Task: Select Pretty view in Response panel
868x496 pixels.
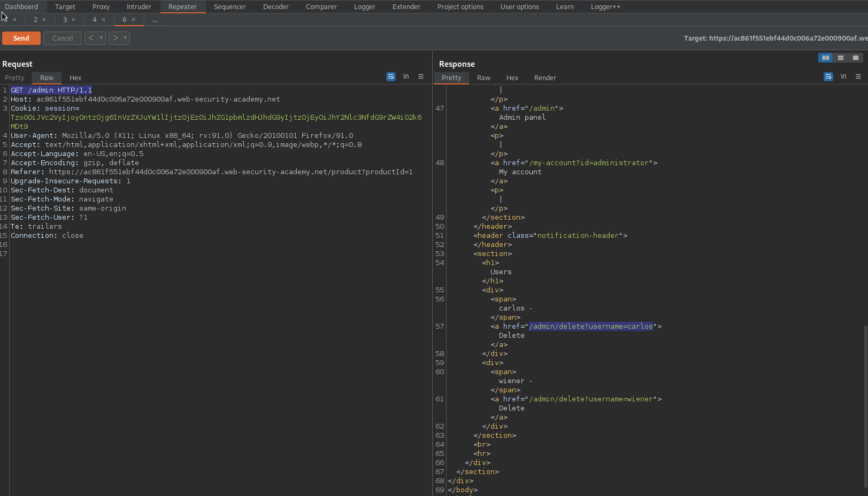Action: pos(451,77)
